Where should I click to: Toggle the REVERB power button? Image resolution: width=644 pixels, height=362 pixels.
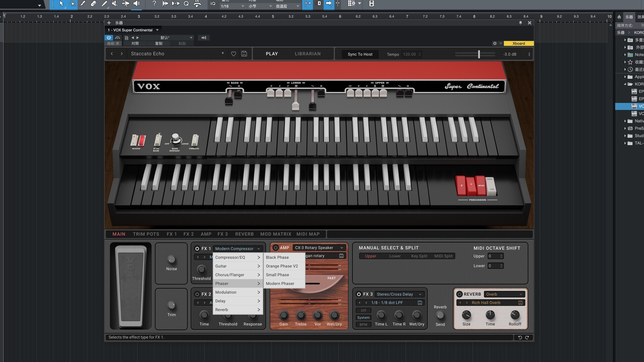coord(460,294)
